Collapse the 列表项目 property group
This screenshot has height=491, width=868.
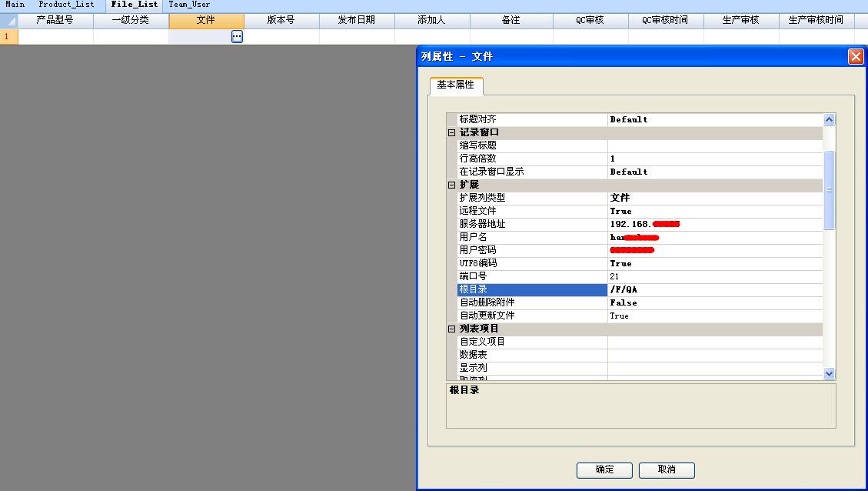[452, 329]
